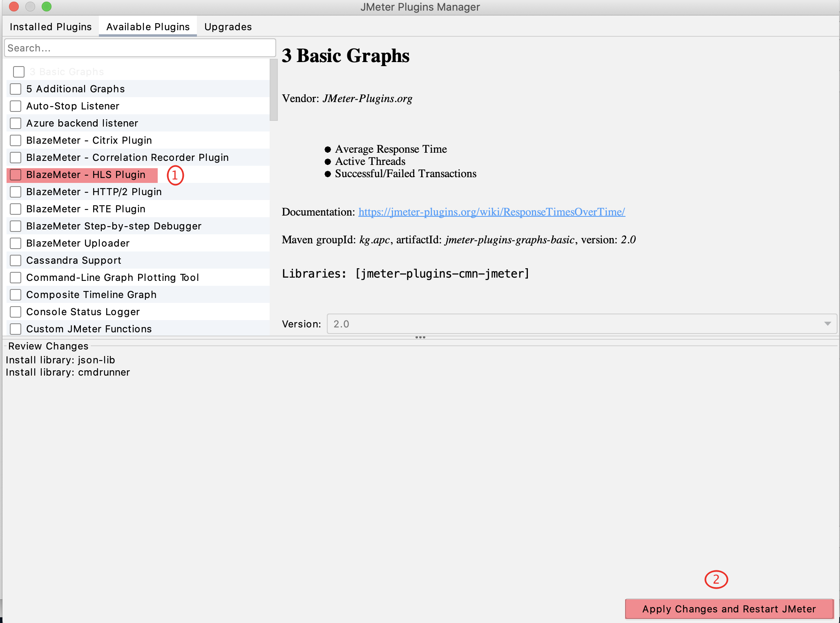Image resolution: width=840 pixels, height=623 pixels.
Task: Check the 5 Additional Graphs checkbox
Action: click(x=16, y=89)
